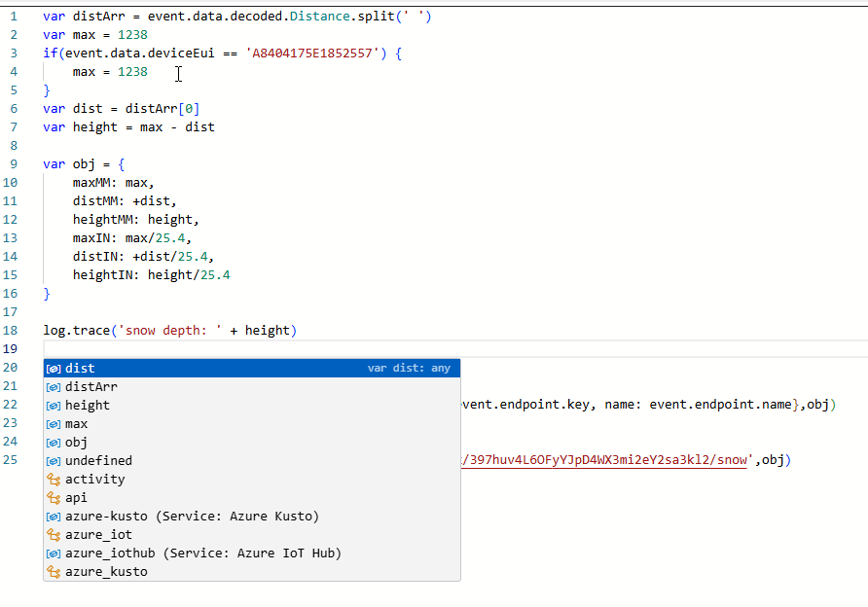Select 'azure_iothub (Service: Azure IoT Hub)' entry
Image resolution: width=868 pixels, height=607 pixels.
(252, 553)
